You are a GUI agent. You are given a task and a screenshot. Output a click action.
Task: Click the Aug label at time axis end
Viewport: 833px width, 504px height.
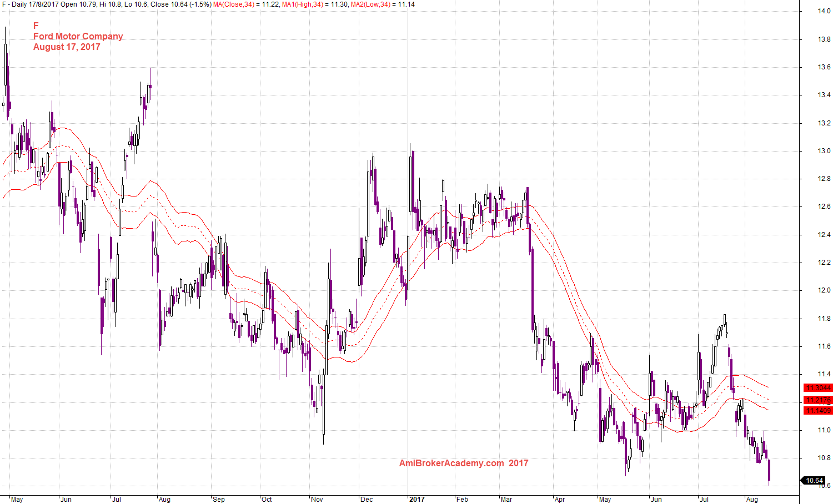pyautogui.click(x=752, y=500)
